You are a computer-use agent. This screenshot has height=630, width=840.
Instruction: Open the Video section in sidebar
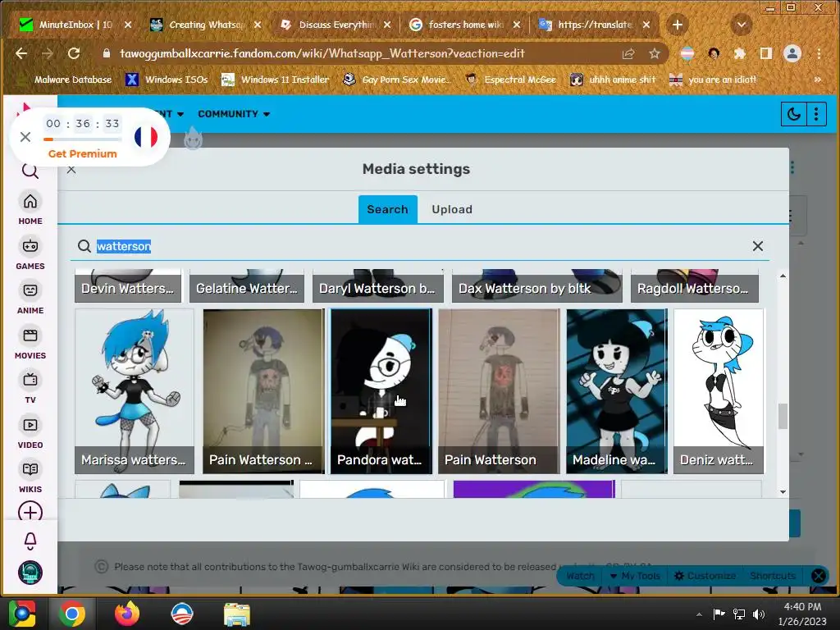30,431
